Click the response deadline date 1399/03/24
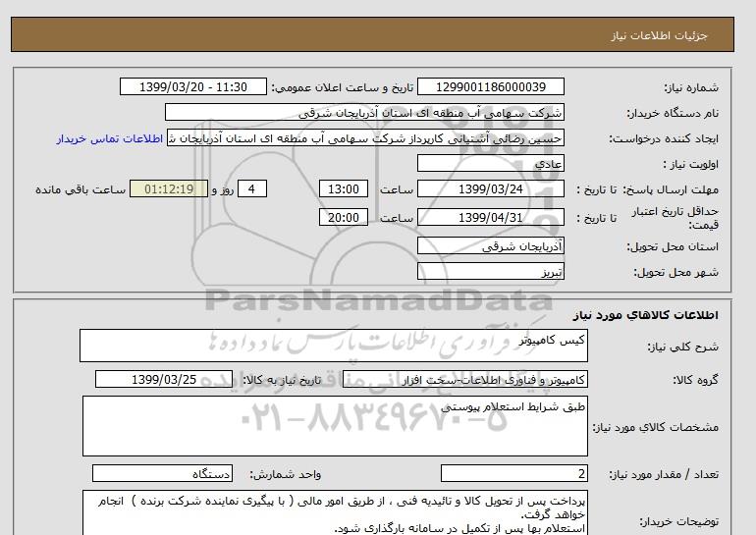 coord(490,188)
